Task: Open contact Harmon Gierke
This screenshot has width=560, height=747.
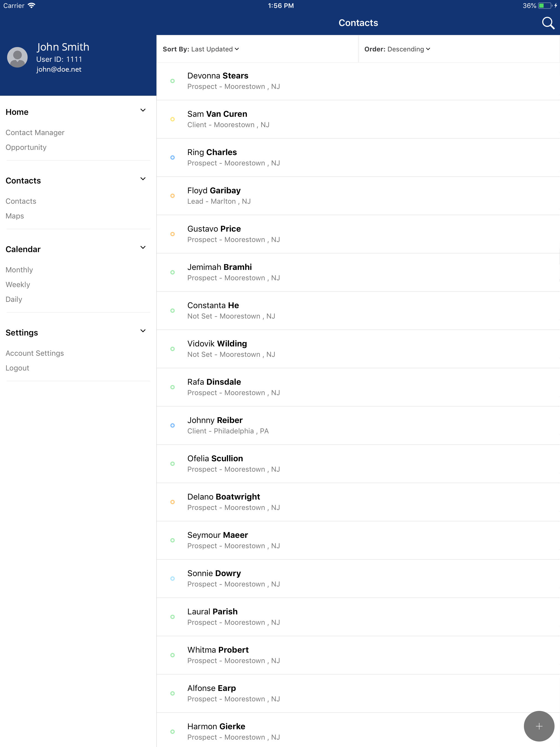Action: 358,730
